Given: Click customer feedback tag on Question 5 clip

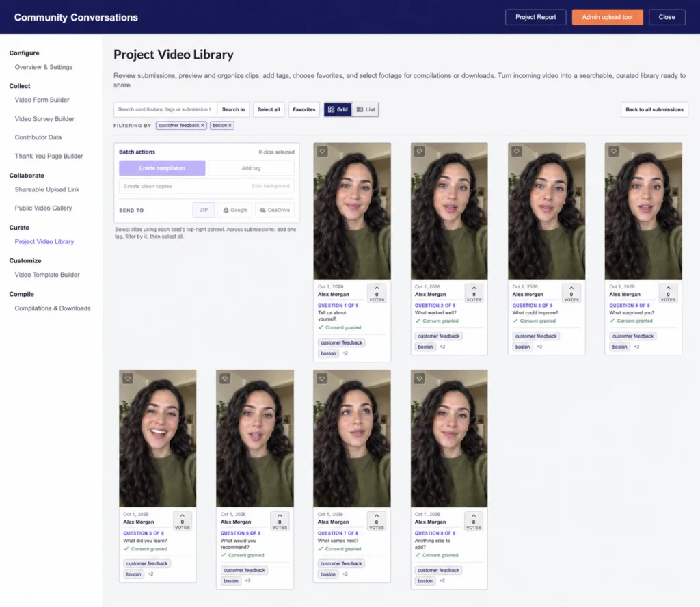Looking at the screenshot, I should pyautogui.click(x=147, y=564).
